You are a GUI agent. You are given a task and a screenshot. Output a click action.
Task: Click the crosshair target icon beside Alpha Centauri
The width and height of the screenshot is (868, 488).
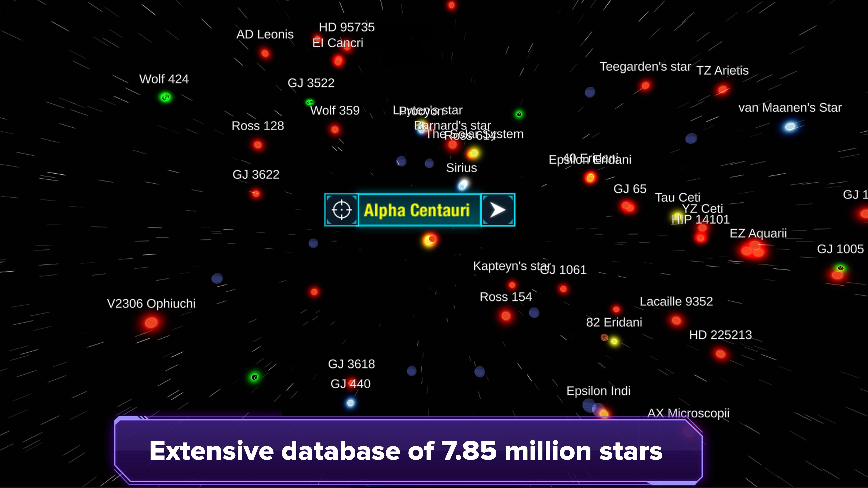[341, 210]
